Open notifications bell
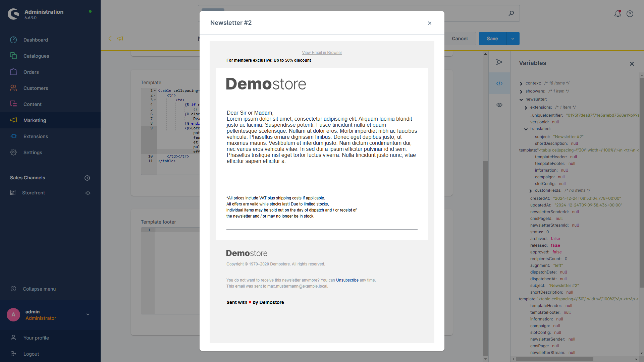 [618, 14]
